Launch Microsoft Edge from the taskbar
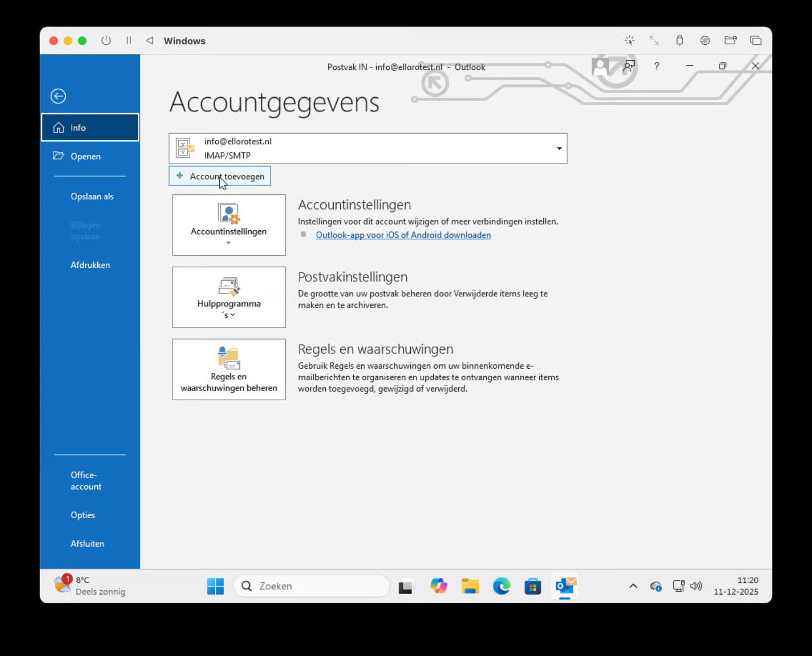Image resolution: width=812 pixels, height=656 pixels. (501, 586)
